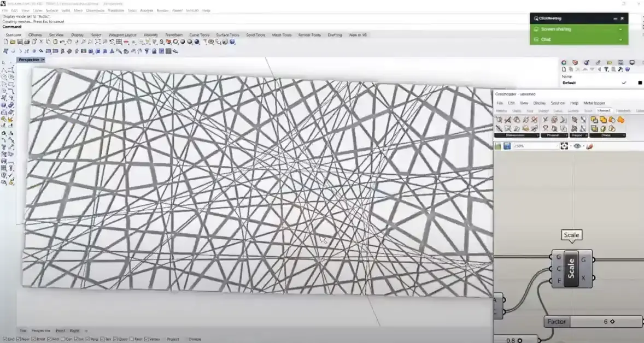Click the orange Solid Difference icon
The width and height of the screenshot is (644, 343).
pyautogui.click(x=612, y=120)
